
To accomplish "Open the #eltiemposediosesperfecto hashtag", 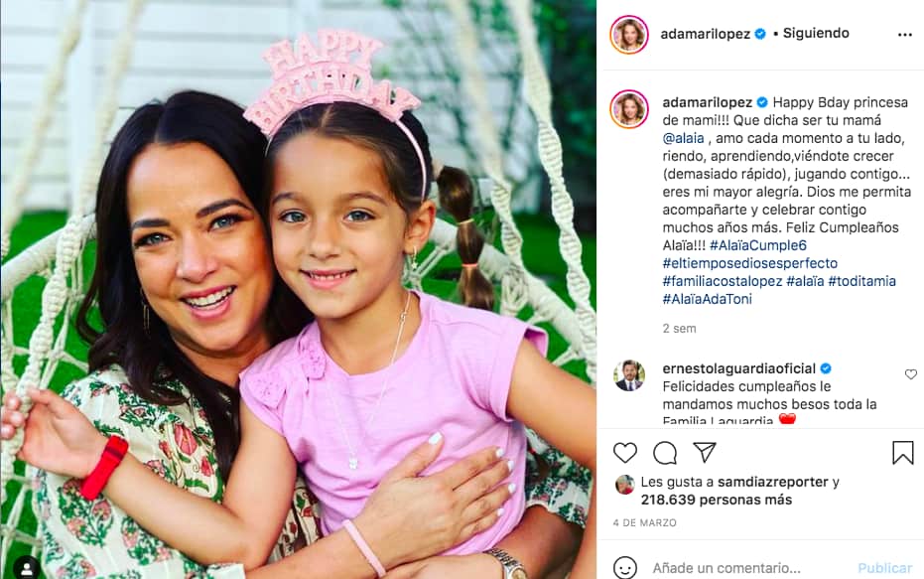I will click(749, 263).
